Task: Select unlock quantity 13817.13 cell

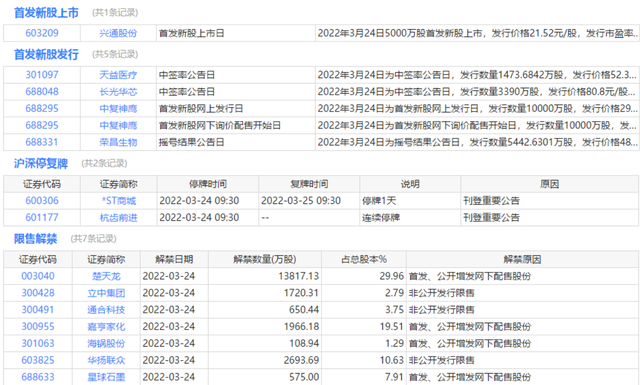Action: pyautogui.click(x=265, y=276)
